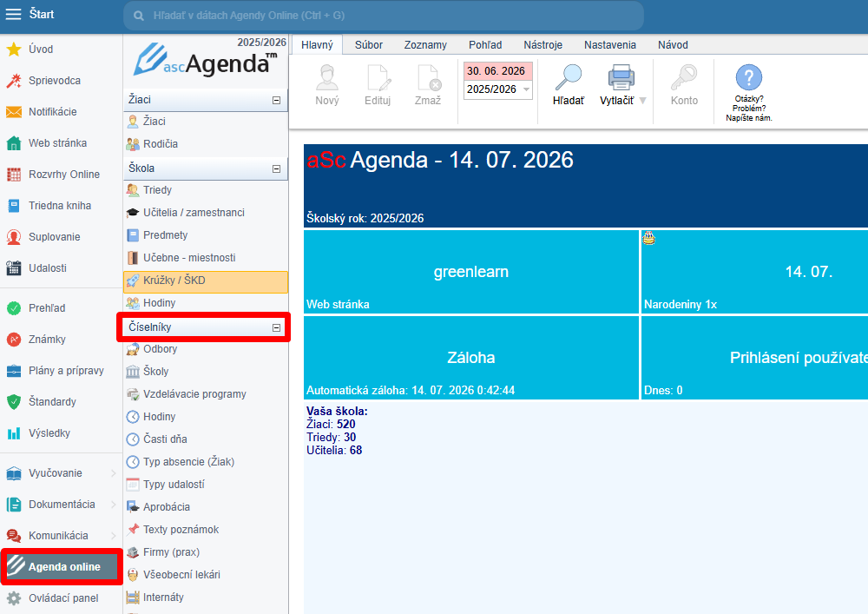Open Notifikácie envelope icon
Screen dimensions: 868x614
pos(14,112)
